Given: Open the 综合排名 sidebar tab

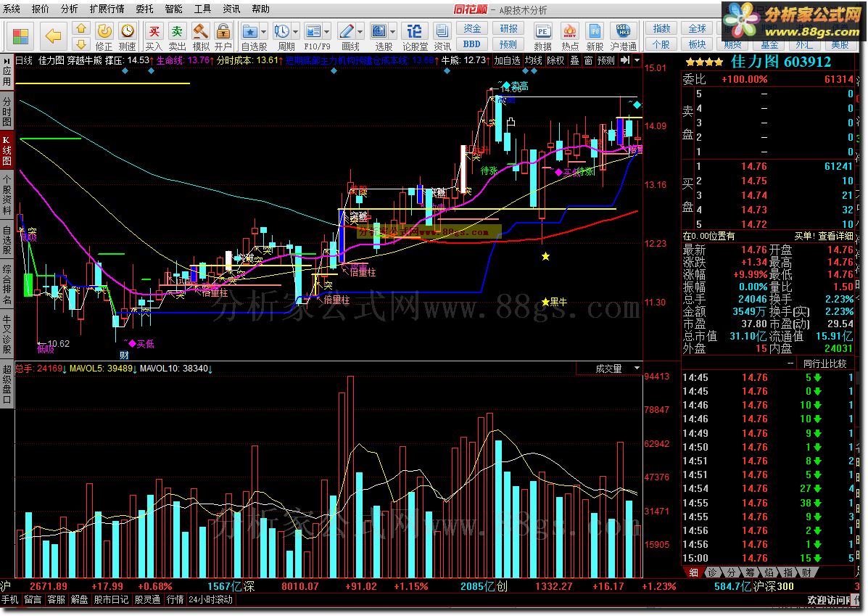Looking at the screenshot, I should [7, 285].
